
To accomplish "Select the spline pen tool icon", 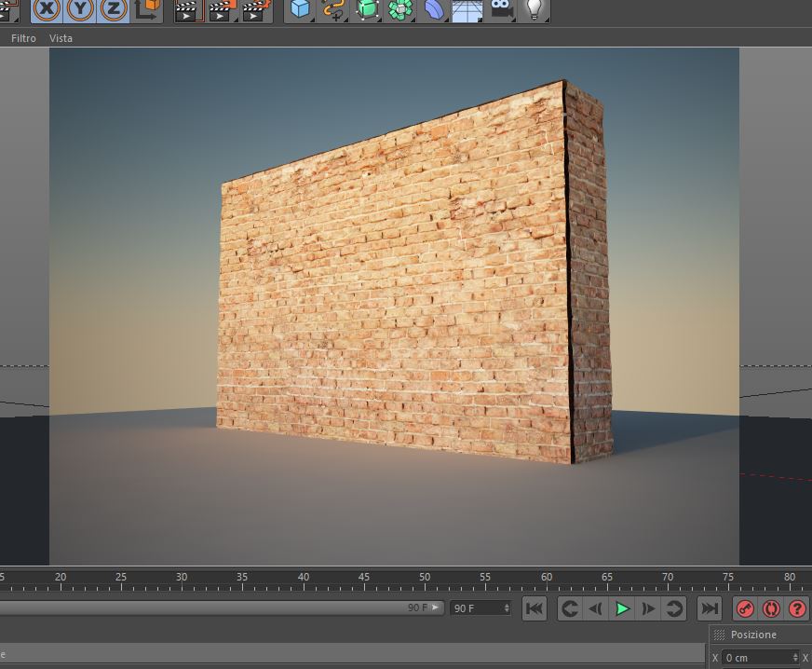I will pos(333,9).
